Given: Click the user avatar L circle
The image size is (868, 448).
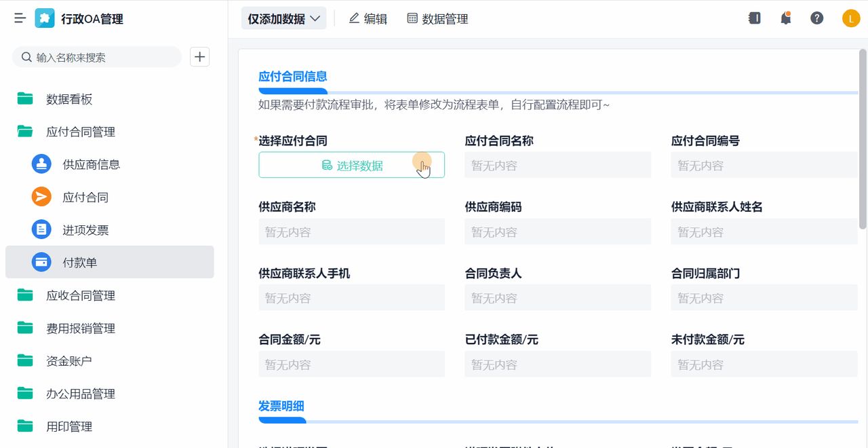Looking at the screenshot, I should coord(850,18).
